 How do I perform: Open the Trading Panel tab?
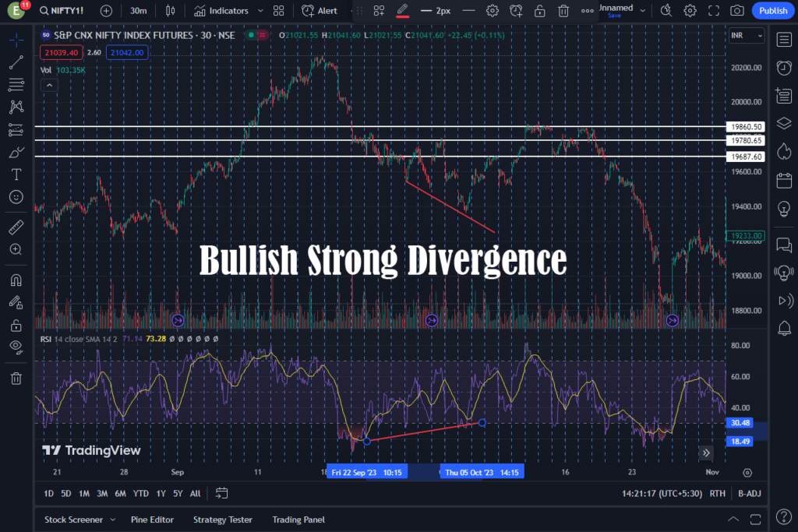(x=298, y=520)
